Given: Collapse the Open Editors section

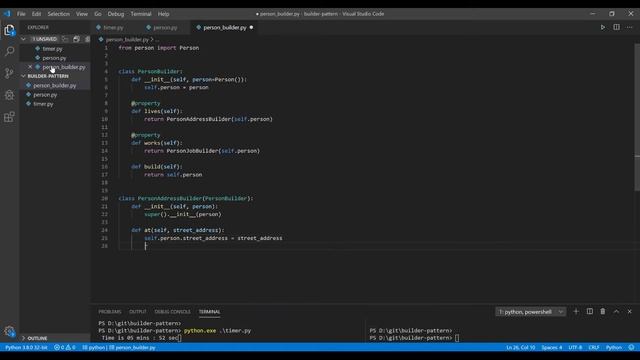Looking at the screenshot, I should (x=23, y=39).
